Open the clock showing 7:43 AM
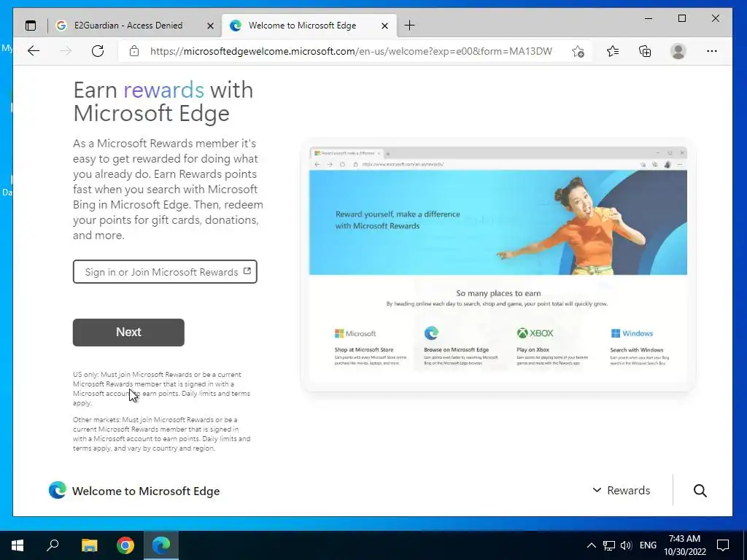The height and width of the screenshot is (560, 747). [x=684, y=545]
